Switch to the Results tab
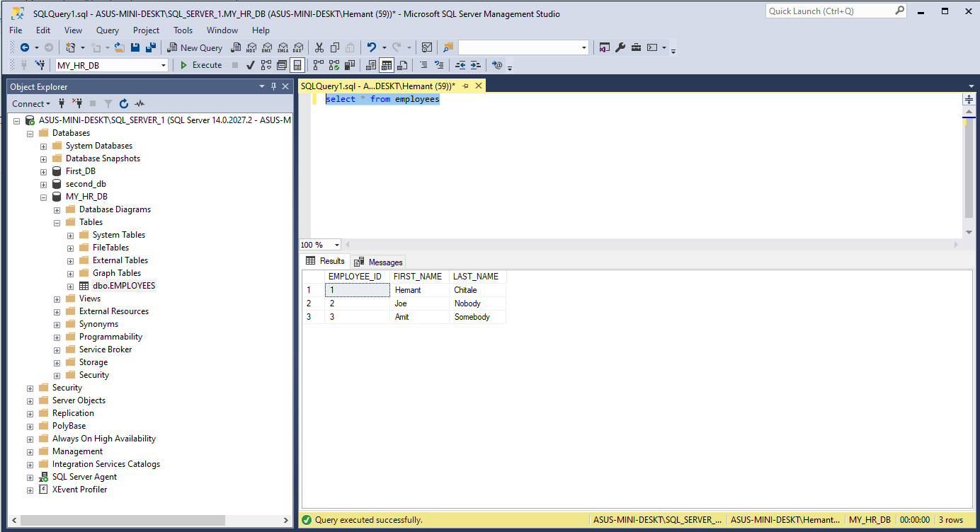980x532 pixels. coord(325,261)
